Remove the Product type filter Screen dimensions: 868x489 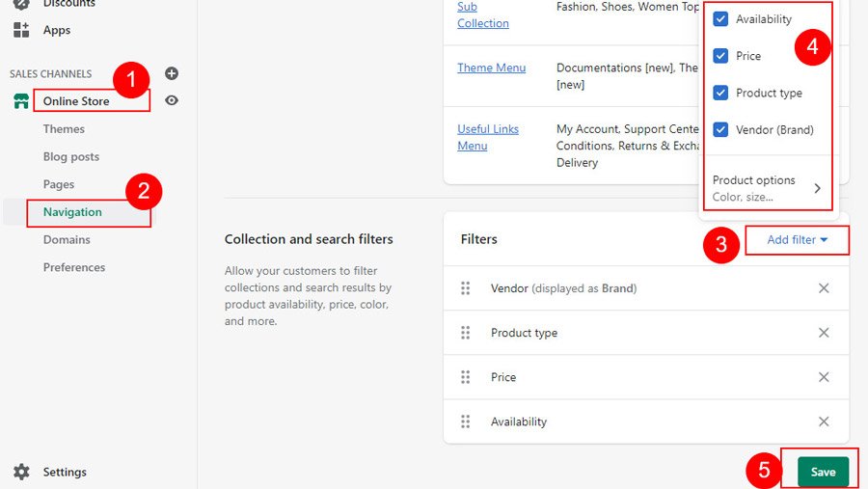(824, 333)
